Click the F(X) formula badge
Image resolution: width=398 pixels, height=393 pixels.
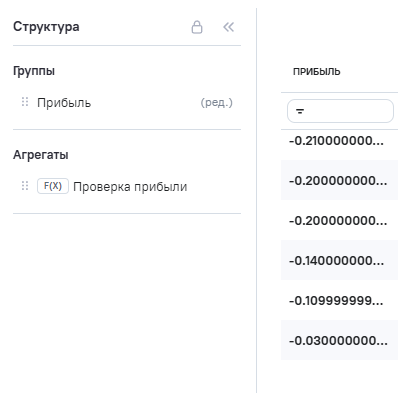pos(53,186)
